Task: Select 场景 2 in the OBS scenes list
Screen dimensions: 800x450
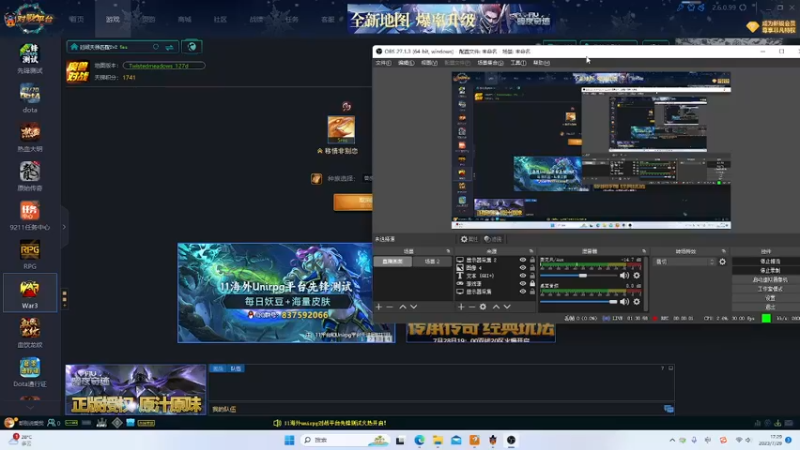Action: point(432,261)
